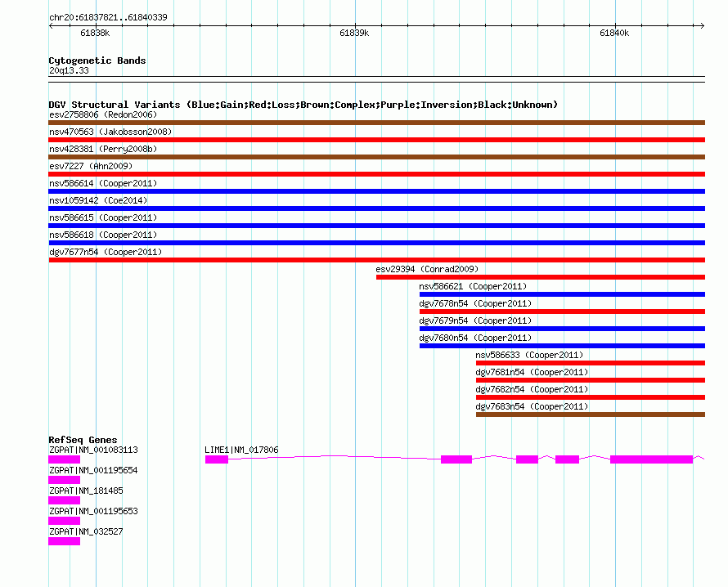Click the 61839k ruler tick label
Image resolution: width=728 pixels, height=587 pixels.
point(354,33)
